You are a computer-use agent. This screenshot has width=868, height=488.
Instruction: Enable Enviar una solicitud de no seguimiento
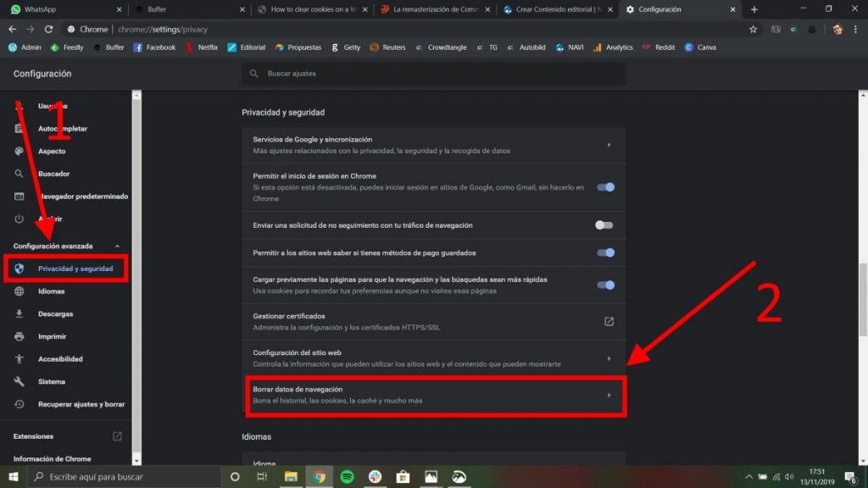point(605,225)
